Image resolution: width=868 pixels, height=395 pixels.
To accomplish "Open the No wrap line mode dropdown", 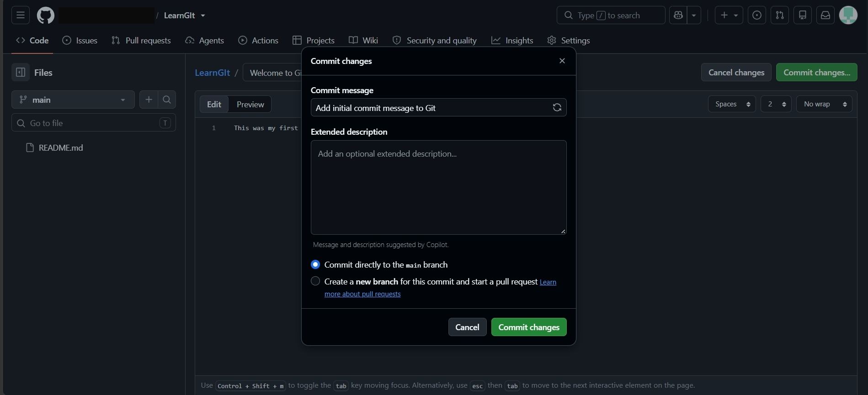I will click(x=824, y=104).
